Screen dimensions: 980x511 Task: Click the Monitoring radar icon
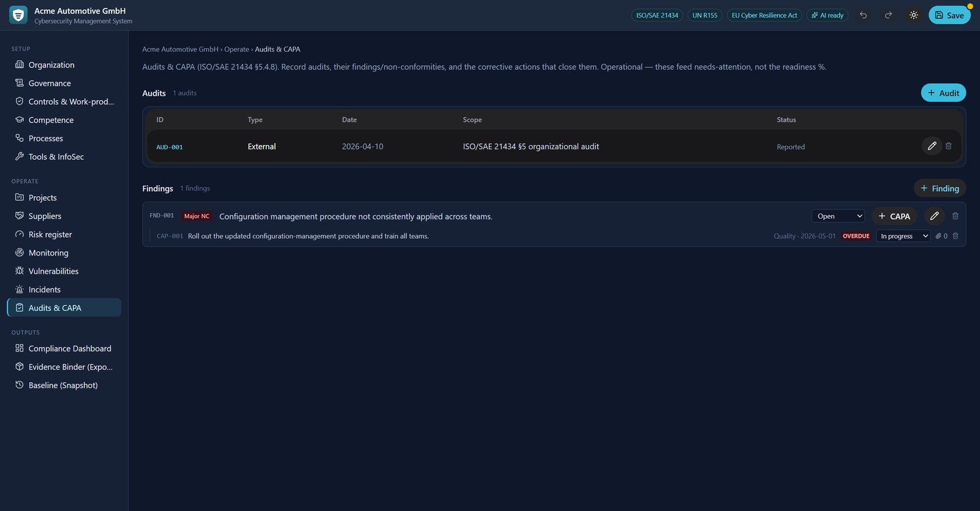(20, 252)
